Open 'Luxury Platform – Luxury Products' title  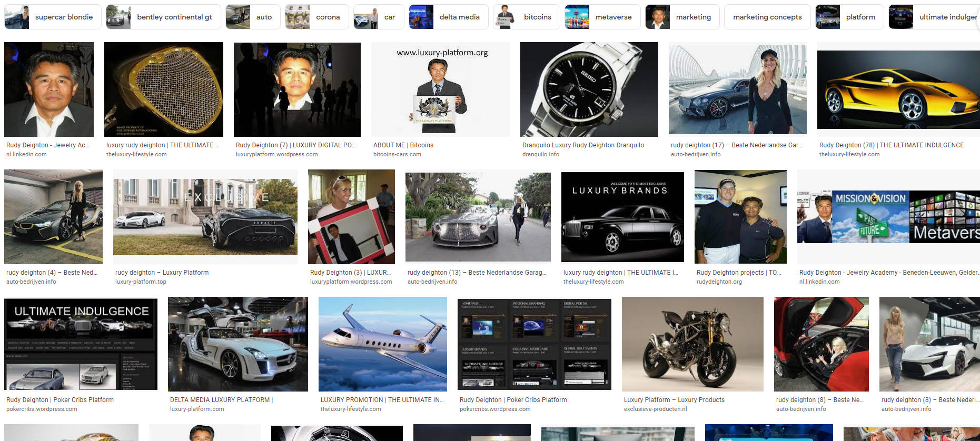pyautogui.click(x=674, y=400)
